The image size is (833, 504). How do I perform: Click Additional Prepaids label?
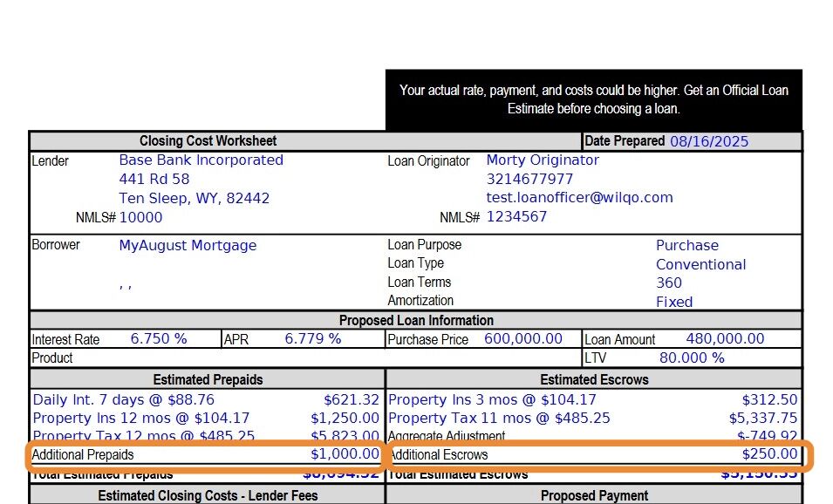[x=82, y=454]
